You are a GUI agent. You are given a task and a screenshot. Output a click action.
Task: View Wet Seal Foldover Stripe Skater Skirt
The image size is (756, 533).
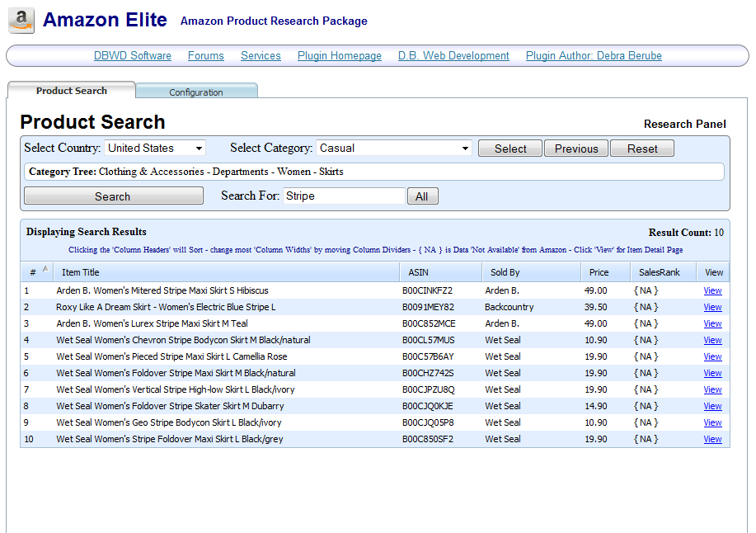click(x=712, y=406)
